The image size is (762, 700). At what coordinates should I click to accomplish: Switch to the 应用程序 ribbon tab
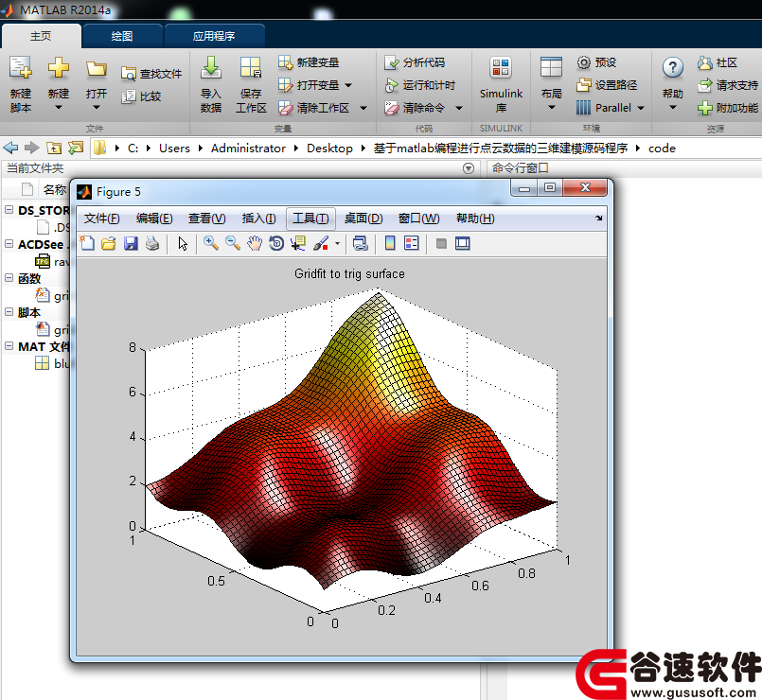point(214,36)
